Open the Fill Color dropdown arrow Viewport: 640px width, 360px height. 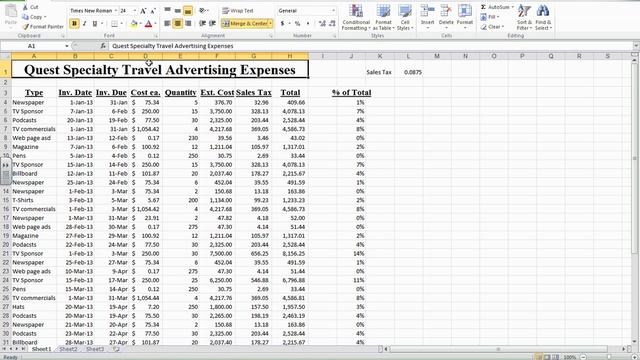pyautogui.click(x=140, y=24)
